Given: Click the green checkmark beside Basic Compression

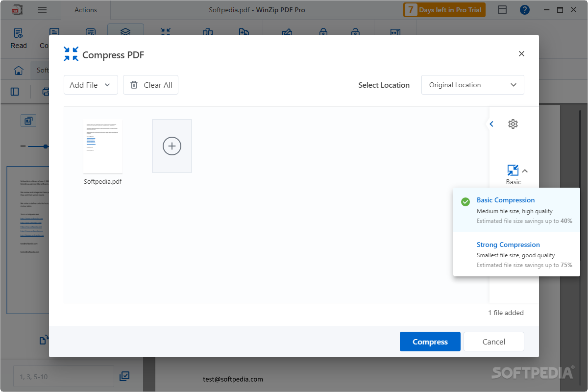Looking at the screenshot, I should tap(465, 202).
